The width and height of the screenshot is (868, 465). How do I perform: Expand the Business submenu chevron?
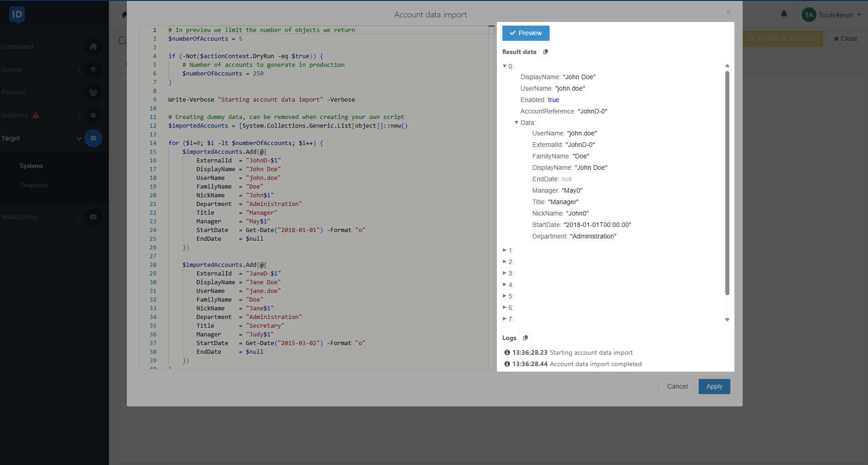tap(79, 115)
